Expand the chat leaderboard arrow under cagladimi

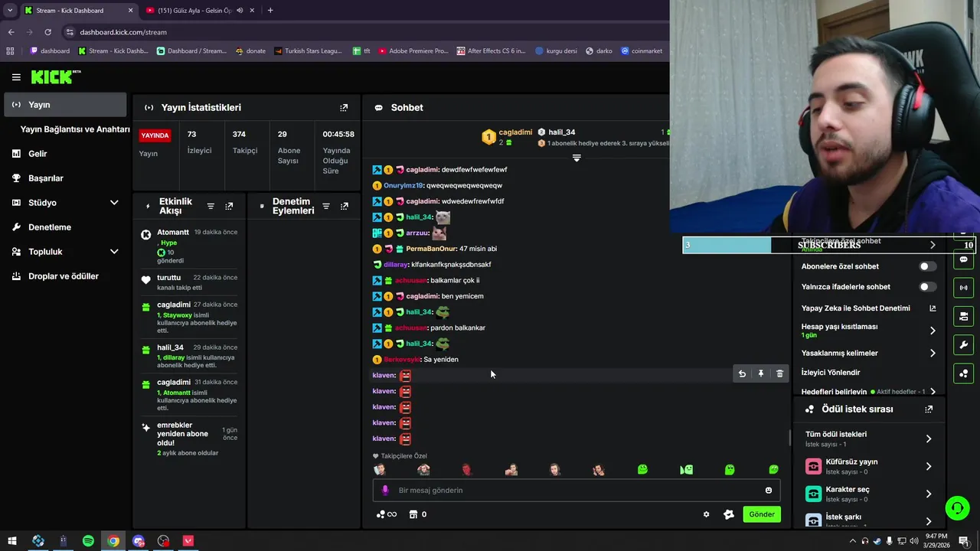click(577, 158)
